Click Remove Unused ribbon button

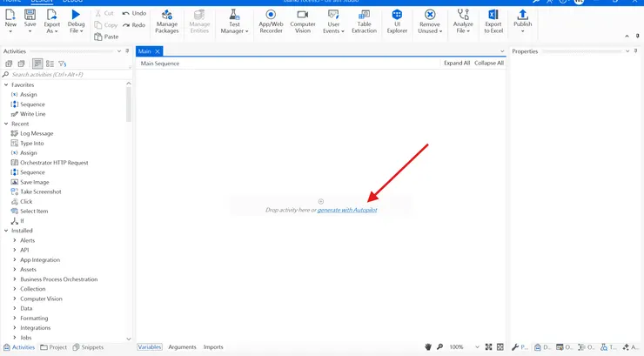coord(430,21)
